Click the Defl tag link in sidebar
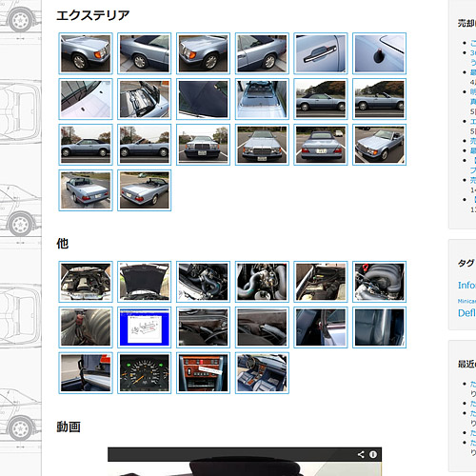 tap(466, 313)
